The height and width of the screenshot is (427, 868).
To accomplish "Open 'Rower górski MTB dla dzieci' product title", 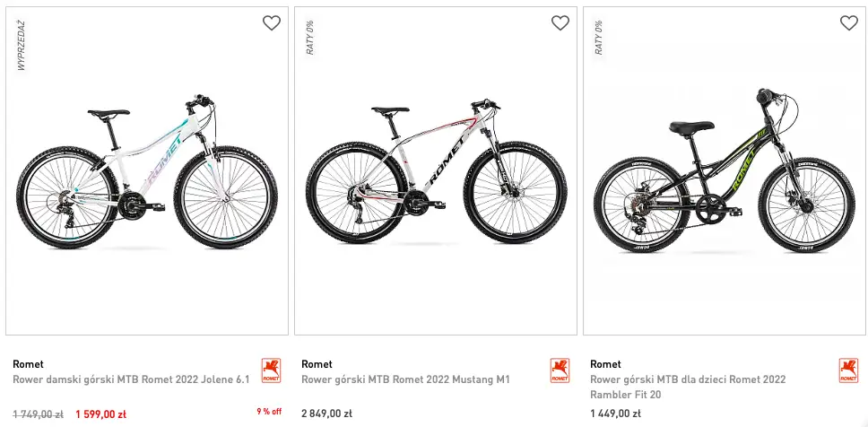I will [688, 379].
